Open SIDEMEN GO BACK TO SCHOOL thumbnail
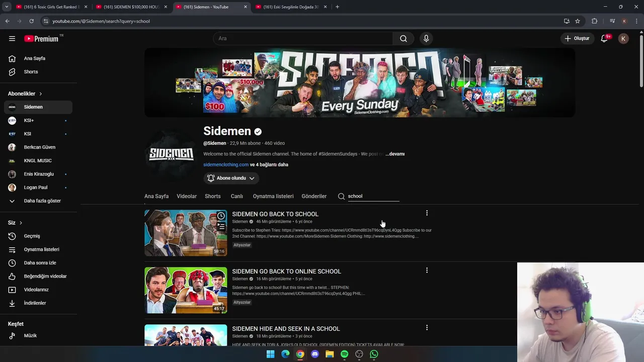This screenshot has width=644, height=362. [186, 233]
